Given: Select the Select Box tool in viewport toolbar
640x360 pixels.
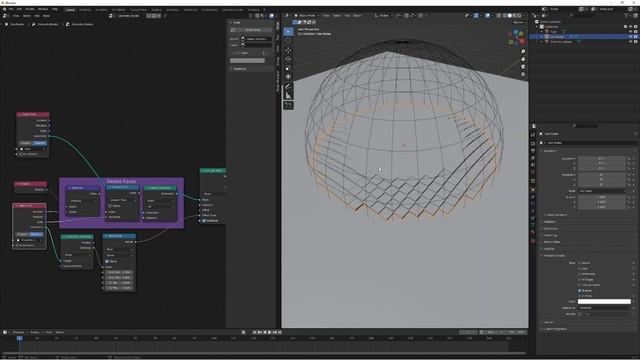Looking at the screenshot, I should tap(288, 31).
